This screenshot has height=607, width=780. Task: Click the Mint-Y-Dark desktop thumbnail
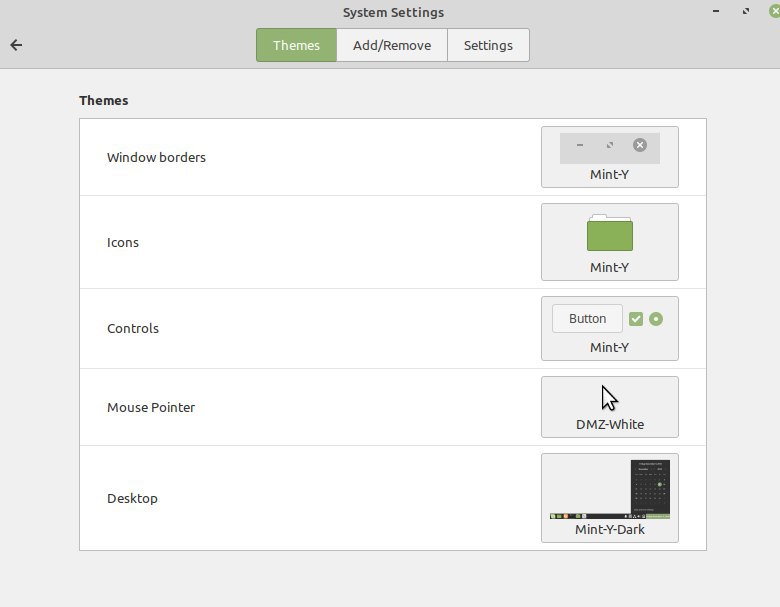pos(609,489)
